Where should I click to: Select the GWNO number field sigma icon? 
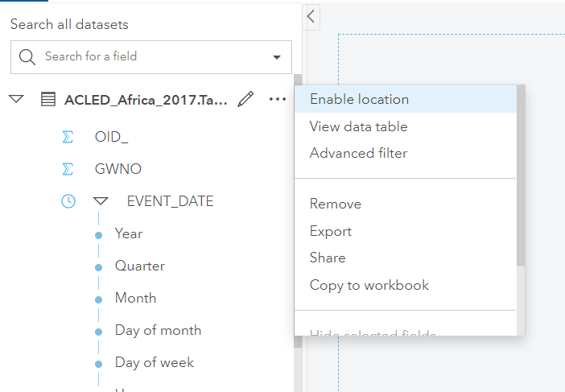click(x=68, y=169)
